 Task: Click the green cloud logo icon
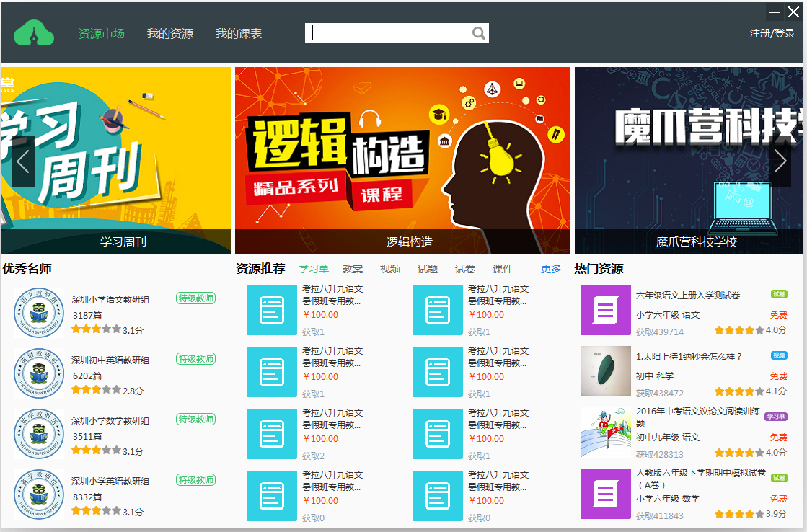(x=34, y=33)
